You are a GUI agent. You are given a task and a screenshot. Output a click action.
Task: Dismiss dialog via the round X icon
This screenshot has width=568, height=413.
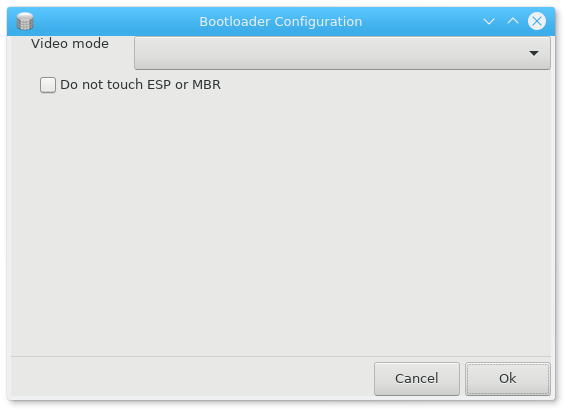pyautogui.click(x=537, y=21)
